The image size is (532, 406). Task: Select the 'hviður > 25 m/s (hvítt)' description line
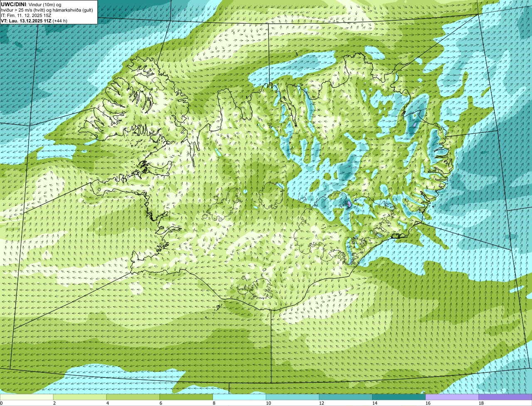(x=47, y=10)
